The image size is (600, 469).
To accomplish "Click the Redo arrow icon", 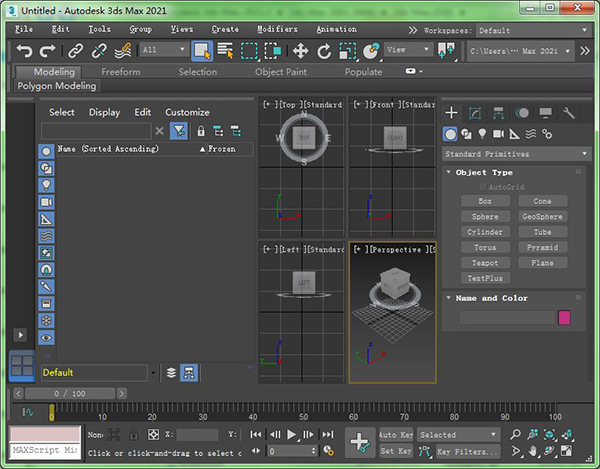I will (47, 50).
